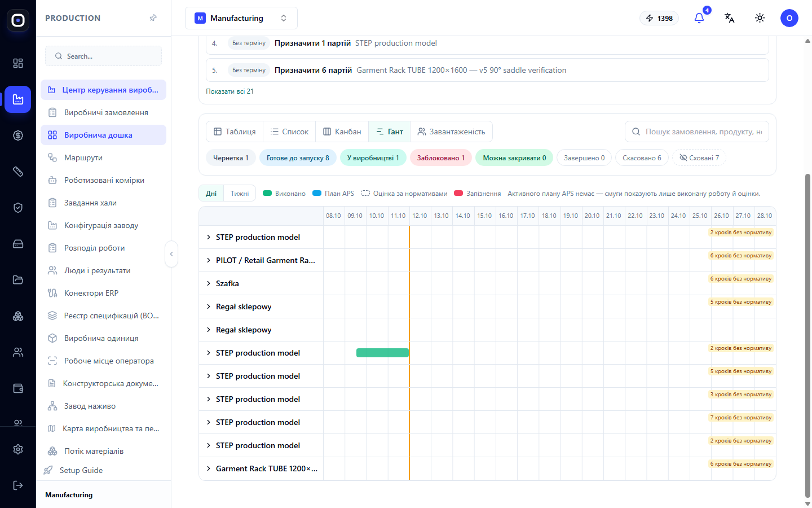Image resolution: width=812 pixels, height=508 pixels.
Task: Toggle the light/dark theme sun icon
Action: [x=760, y=18]
